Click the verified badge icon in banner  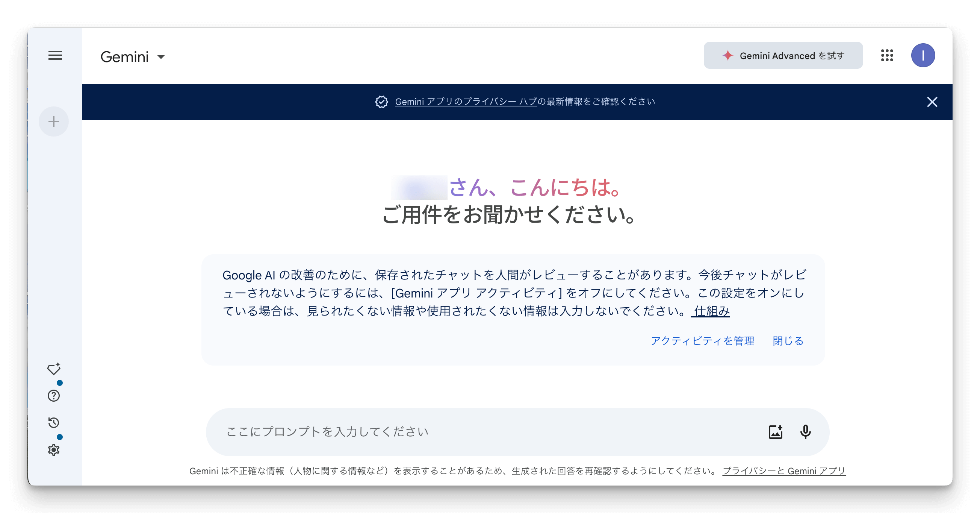point(381,102)
